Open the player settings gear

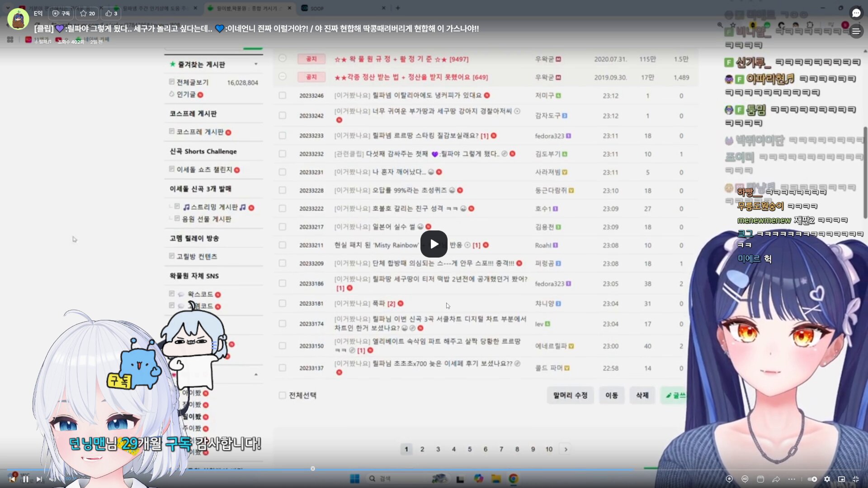827,479
